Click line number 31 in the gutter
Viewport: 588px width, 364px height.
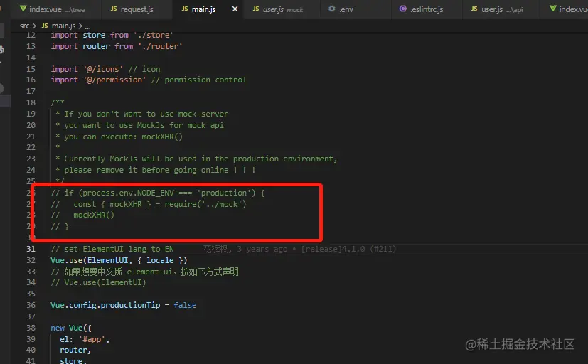click(x=31, y=249)
